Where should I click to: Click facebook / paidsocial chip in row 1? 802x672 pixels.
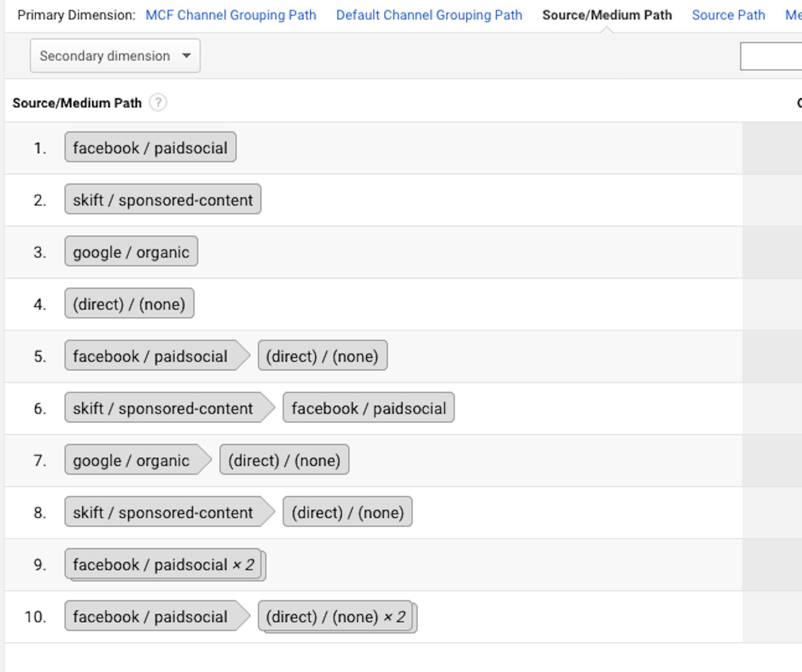150,147
